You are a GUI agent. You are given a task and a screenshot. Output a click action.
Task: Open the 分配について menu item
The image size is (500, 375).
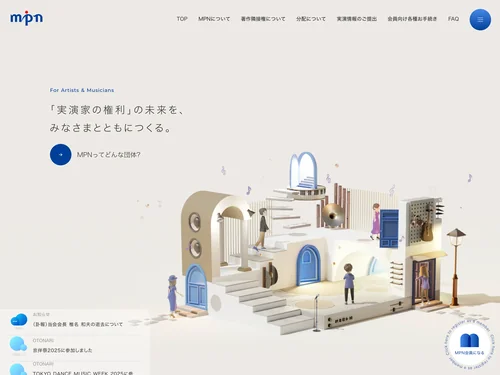coord(311,19)
